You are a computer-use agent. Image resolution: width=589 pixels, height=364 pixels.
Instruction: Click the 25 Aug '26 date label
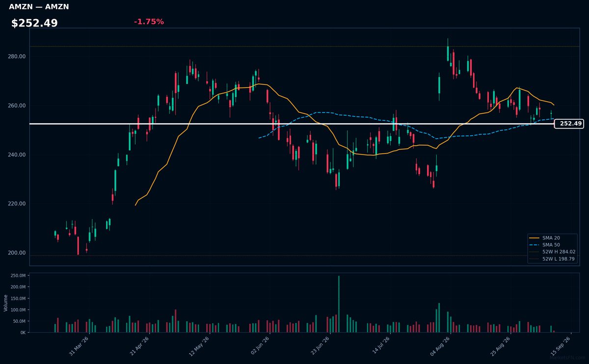coord(501,345)
